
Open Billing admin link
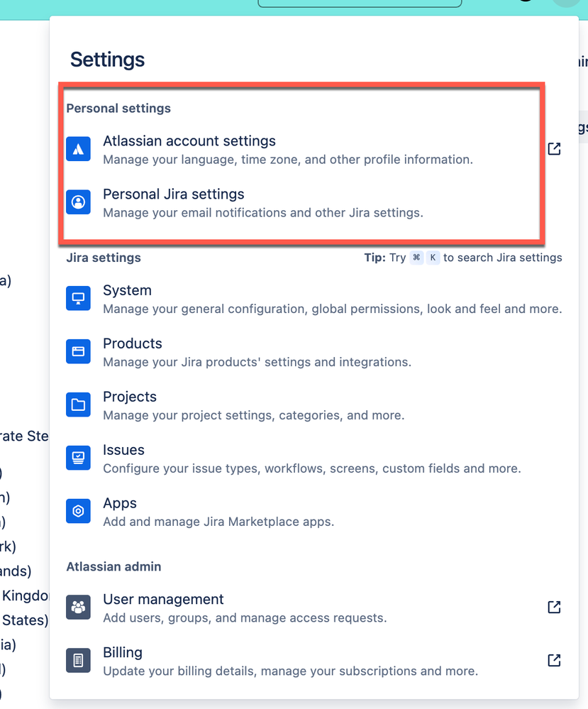pyautogui.click(x=314, y=661)
